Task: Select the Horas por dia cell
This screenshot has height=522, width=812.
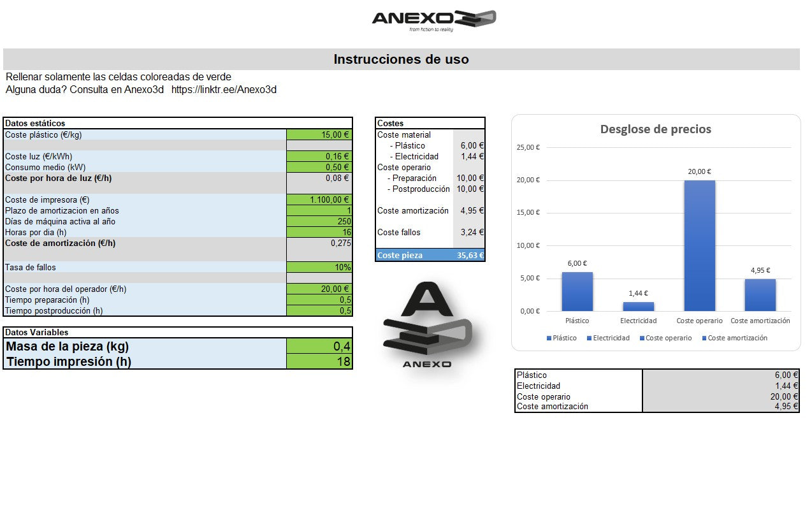Action: coord(319,232)
